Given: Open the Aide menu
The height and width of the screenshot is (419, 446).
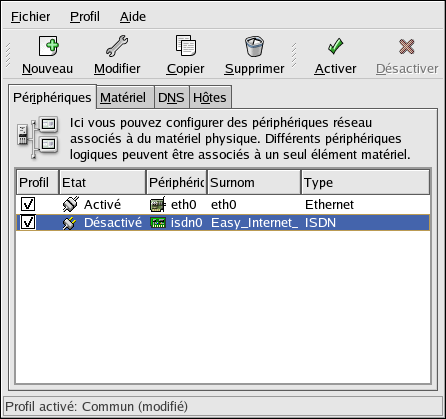Looking at the screenshot, I should coord(133,16).
